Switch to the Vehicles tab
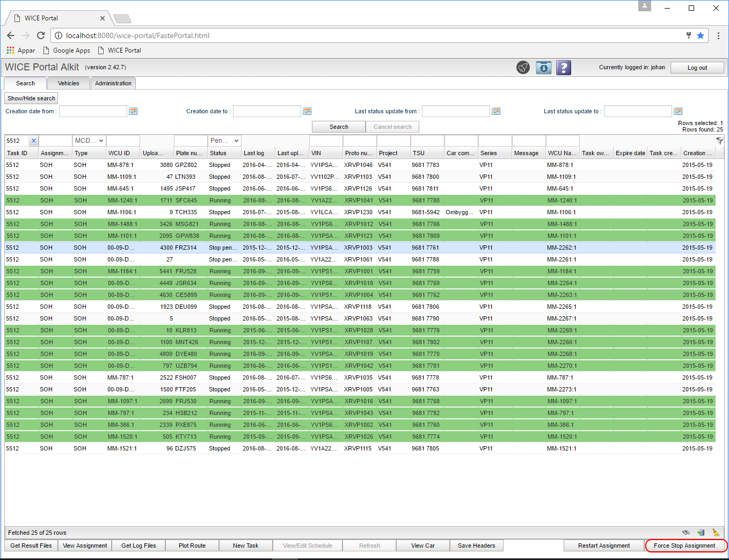The height and width of the screenshot is (560, 729). pyautogui.click(x=68, y=83)
